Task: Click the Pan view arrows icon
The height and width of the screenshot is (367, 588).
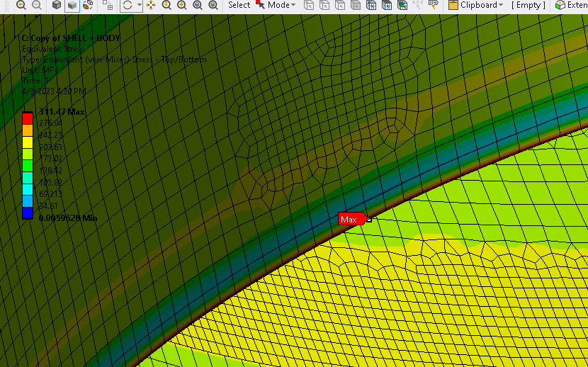Action: [x=151, y=5]
